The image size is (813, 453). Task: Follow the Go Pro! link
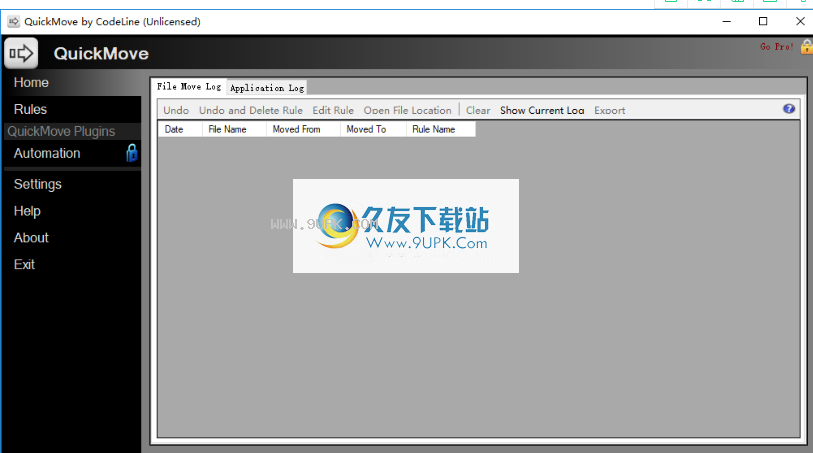click(x=777, y=47)
